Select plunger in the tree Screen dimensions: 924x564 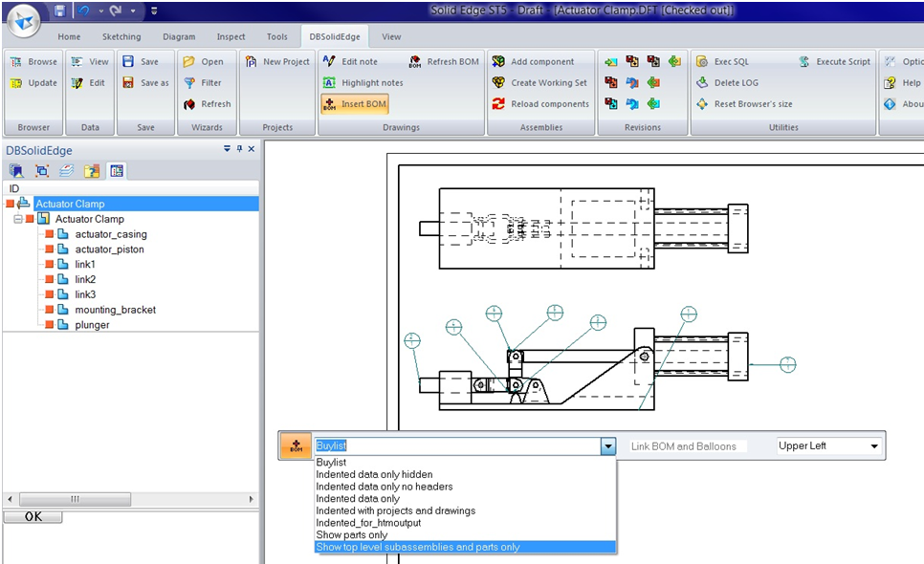93,325
